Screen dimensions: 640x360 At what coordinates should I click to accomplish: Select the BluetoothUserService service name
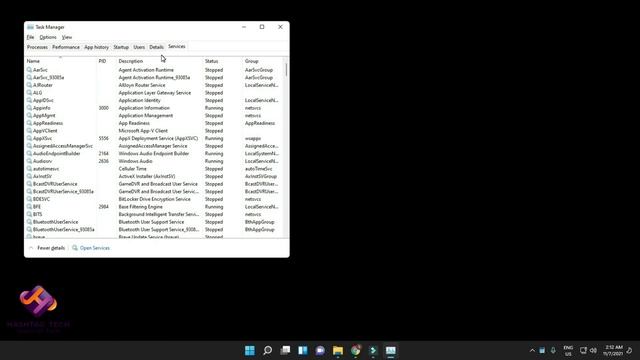pos(56,222)
